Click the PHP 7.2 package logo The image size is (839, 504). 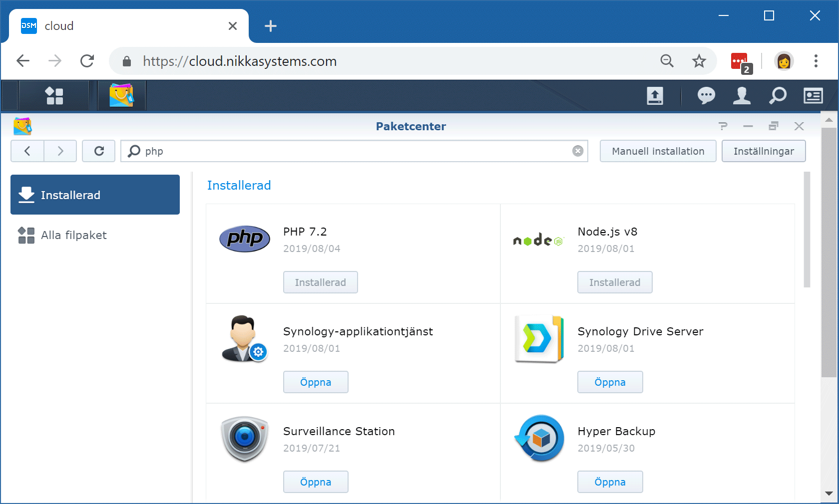point(245,239)
